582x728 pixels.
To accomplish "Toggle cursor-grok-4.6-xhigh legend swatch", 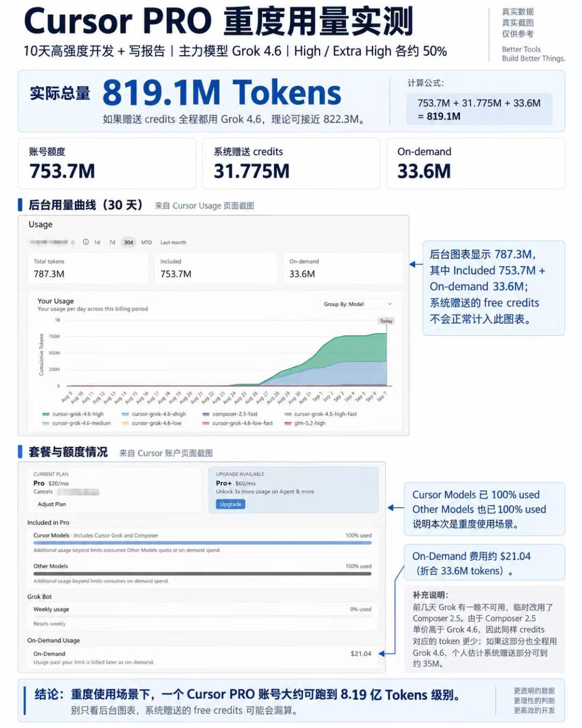I will (125, 414).
